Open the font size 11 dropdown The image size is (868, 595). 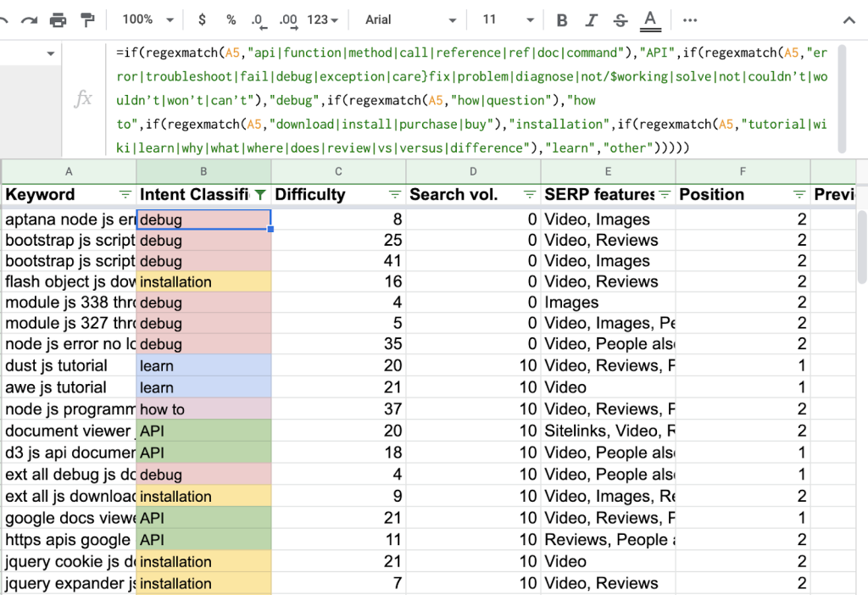[x=508, y=20]
